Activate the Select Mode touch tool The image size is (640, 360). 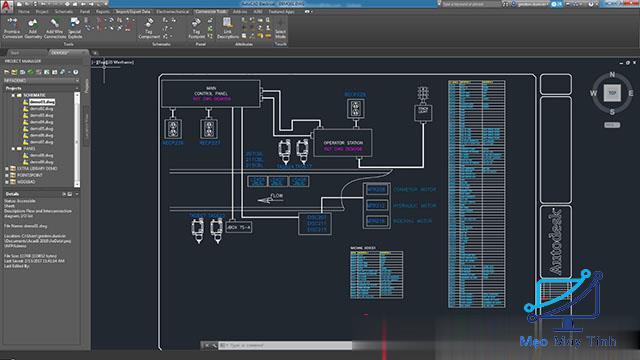coord(280,29)
